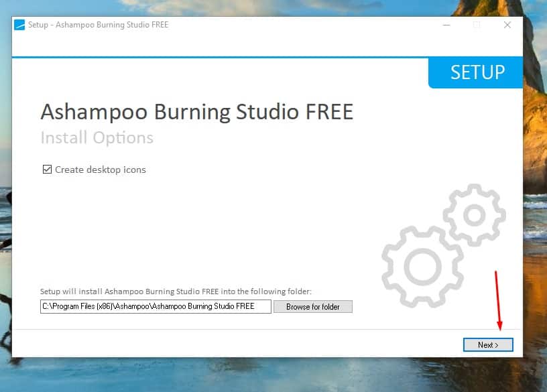This screenshot has width=547, height=392.
Task: Click the "Install Options" subtitle
Action: [x=97, y=138]
